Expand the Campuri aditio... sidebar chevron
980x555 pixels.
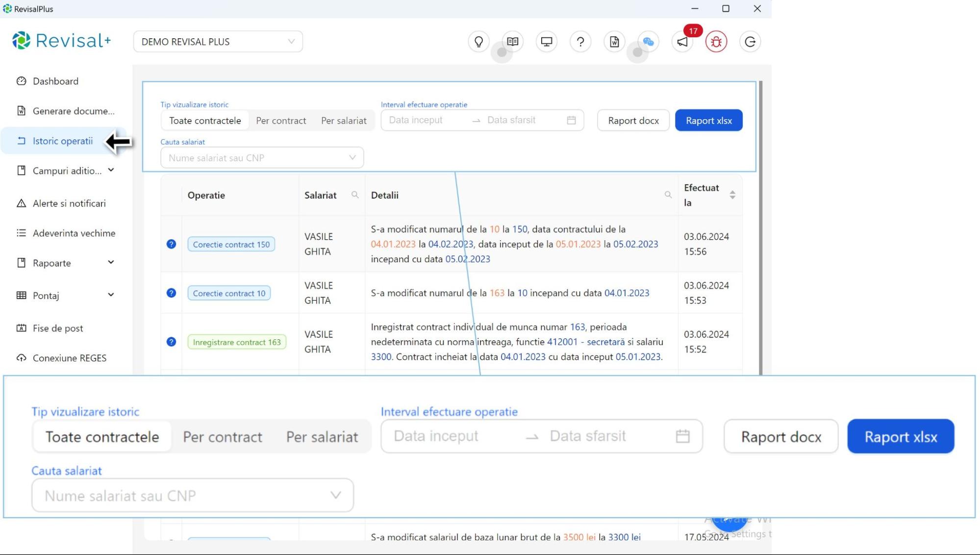[111, 170]
